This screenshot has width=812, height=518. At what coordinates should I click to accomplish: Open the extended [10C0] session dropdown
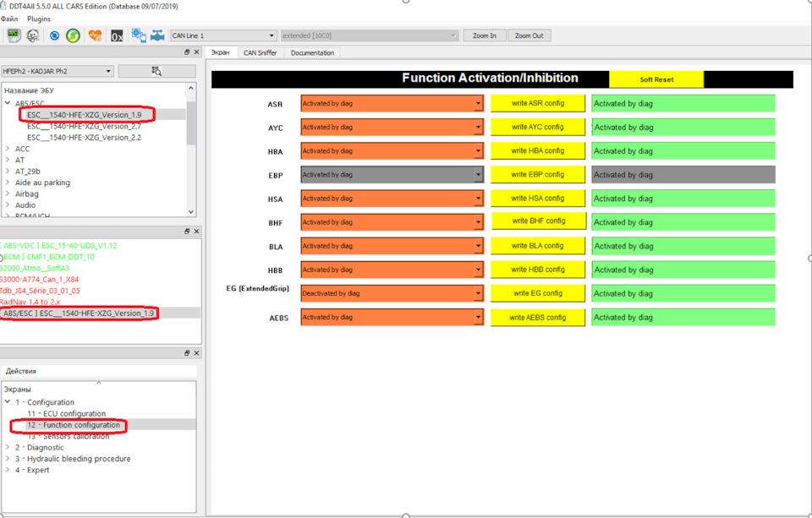point(370,35)
